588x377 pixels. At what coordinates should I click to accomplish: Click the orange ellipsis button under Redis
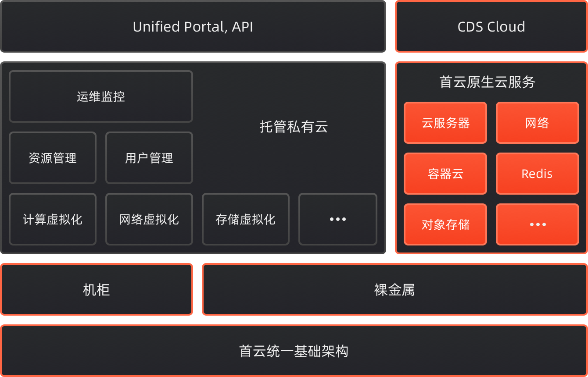coord(538,224)
